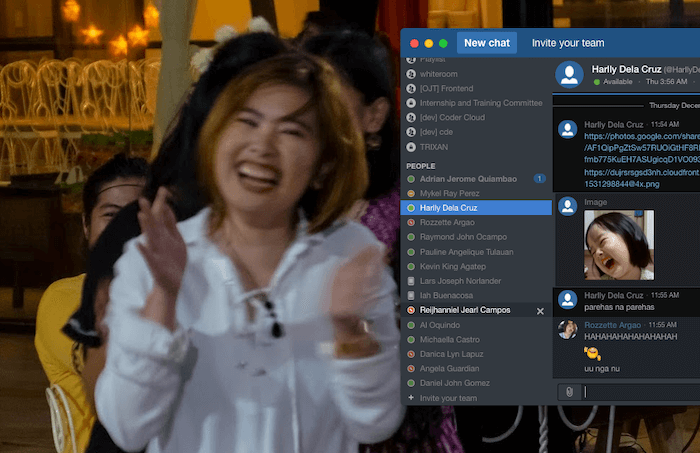Click the Harly Dela Cruz header name
Viewport: 700px width, 453px height.
[626, 69]
